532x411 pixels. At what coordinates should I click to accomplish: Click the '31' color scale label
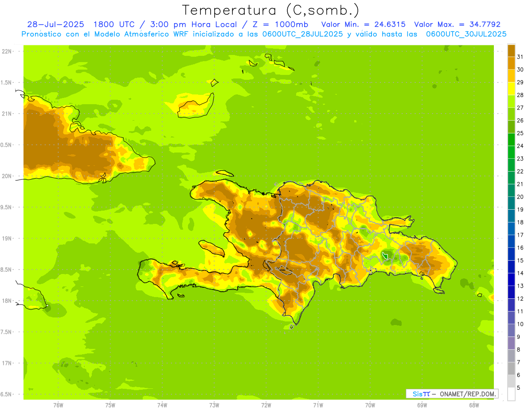(520, 57)
